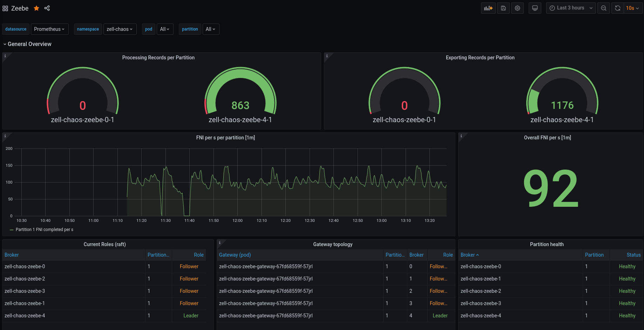Viewport: 644px width, 330px height.
Task: Sort Partition health by Partition column
Action: pos(594,255)
